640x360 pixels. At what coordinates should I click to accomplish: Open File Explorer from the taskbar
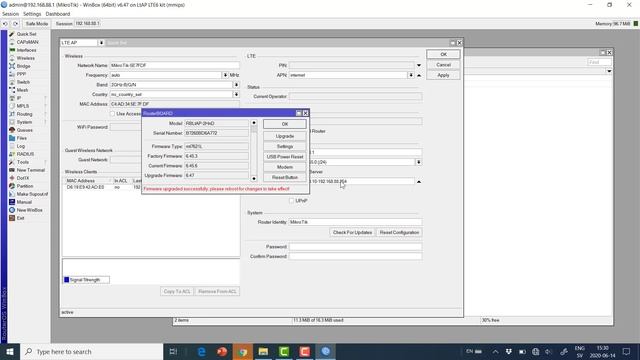[263, 351]
